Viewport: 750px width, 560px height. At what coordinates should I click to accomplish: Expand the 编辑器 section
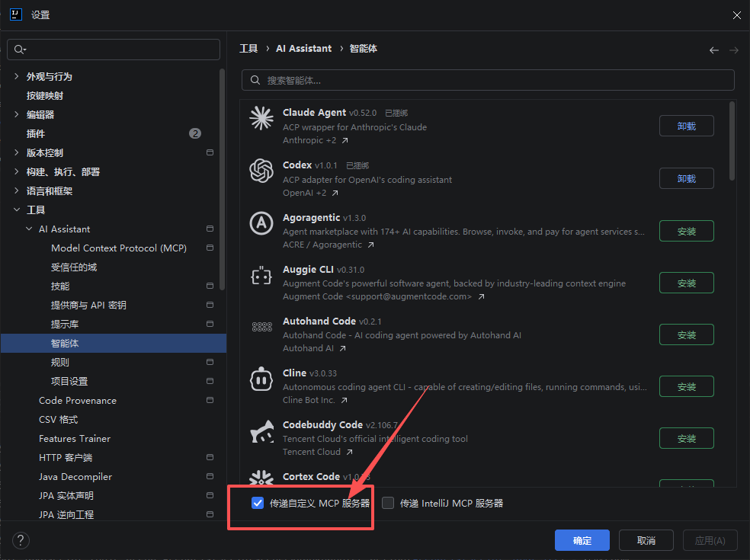pos(16,114)
